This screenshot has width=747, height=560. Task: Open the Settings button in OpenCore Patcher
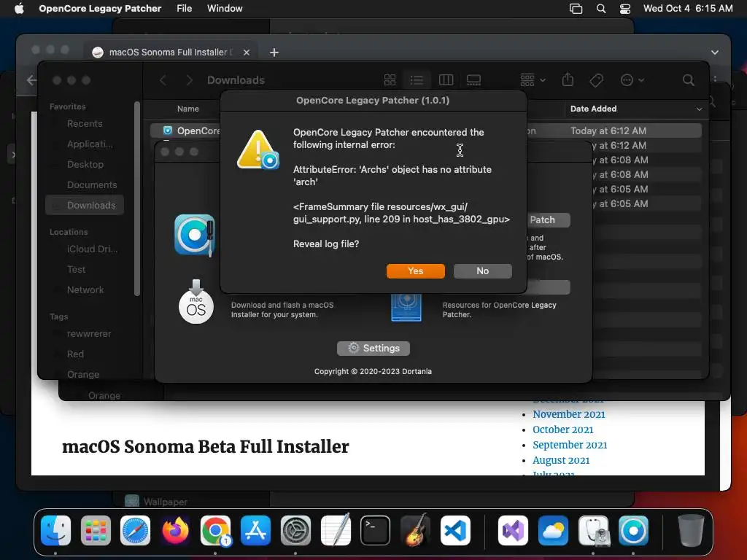[x=373, y=348]
